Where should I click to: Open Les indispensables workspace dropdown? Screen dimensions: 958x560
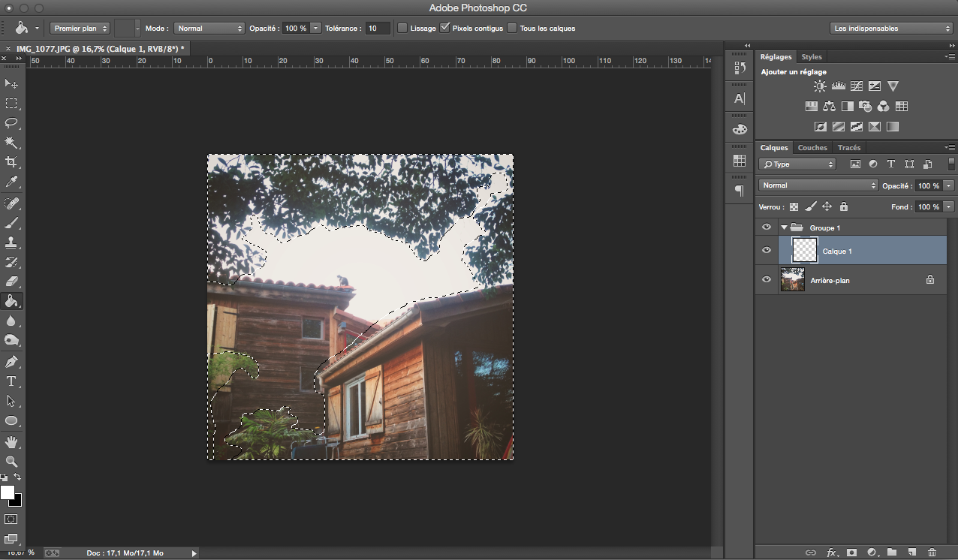892,29
